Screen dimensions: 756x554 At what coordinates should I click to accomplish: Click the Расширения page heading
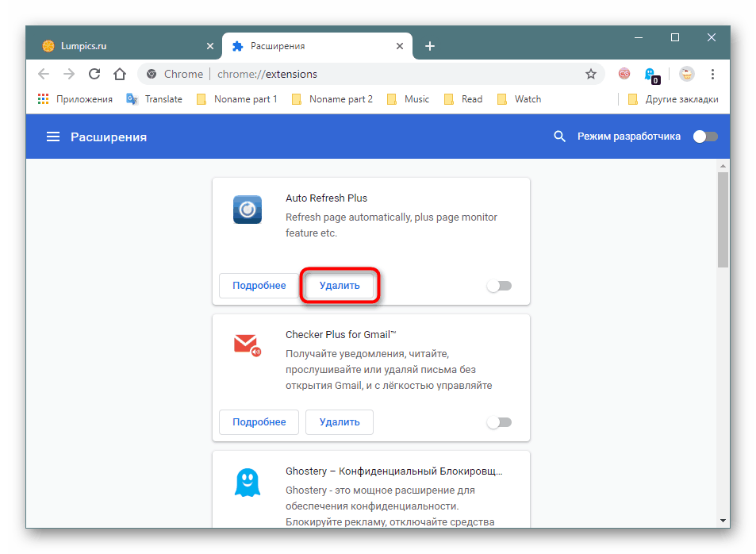pos(109,137)
